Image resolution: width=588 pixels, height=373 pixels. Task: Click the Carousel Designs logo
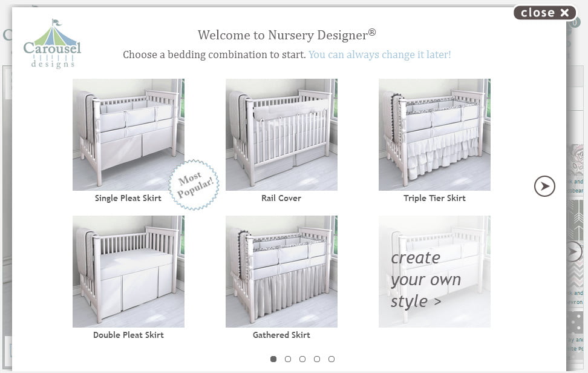pos(52,44)
